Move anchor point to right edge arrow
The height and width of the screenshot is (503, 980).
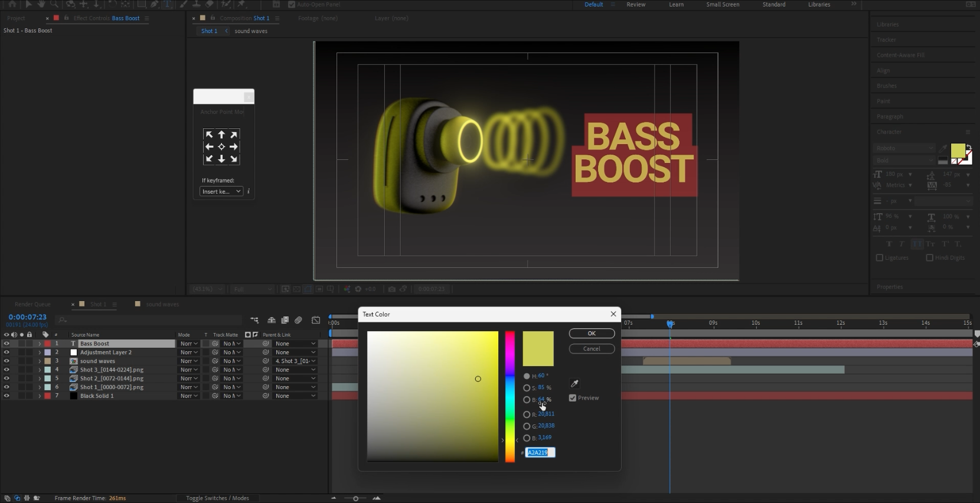(234, 146)
